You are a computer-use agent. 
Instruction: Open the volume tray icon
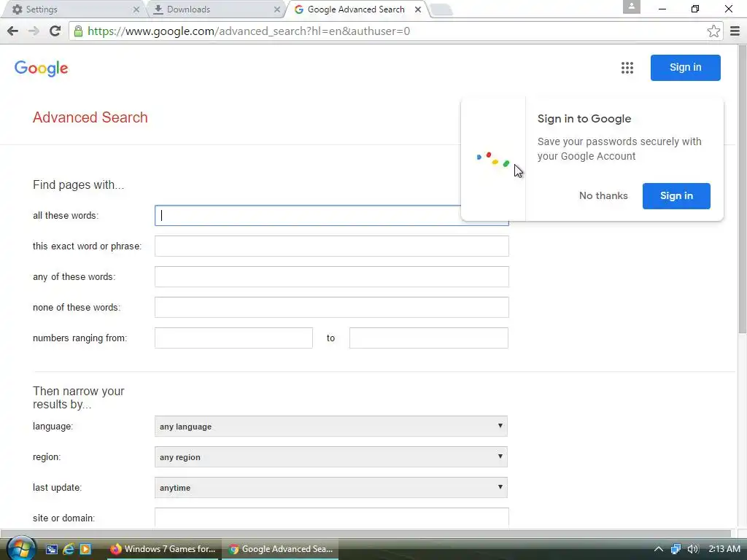click(x=693, y=549)
